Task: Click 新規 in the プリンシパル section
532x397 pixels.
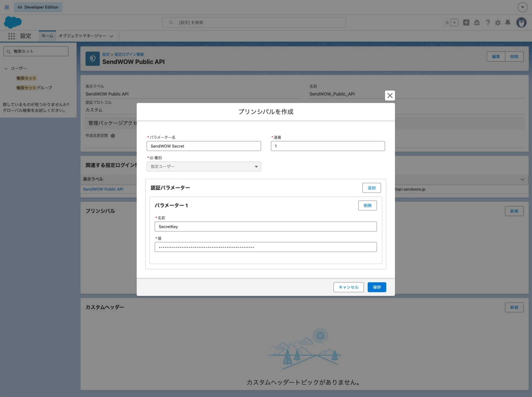Action: [x=514, y=211]
